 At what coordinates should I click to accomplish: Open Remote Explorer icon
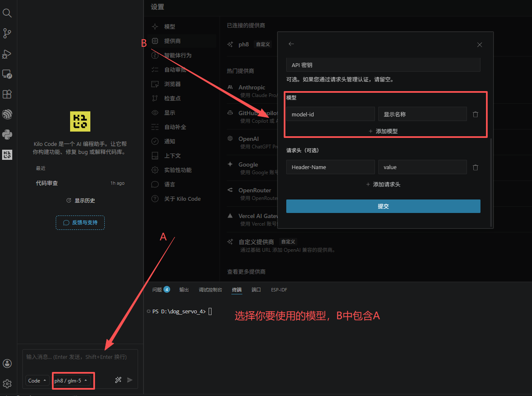[x=7, y=74]
